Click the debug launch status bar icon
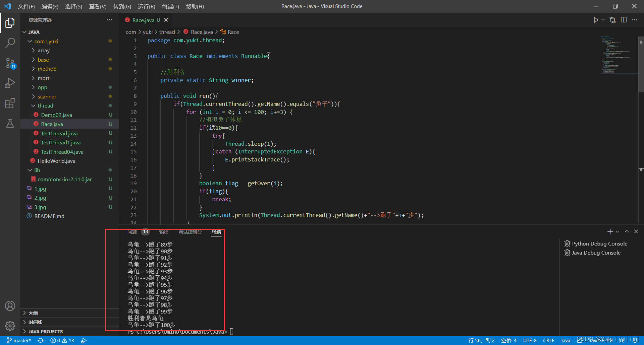 [x=84, y=340]
